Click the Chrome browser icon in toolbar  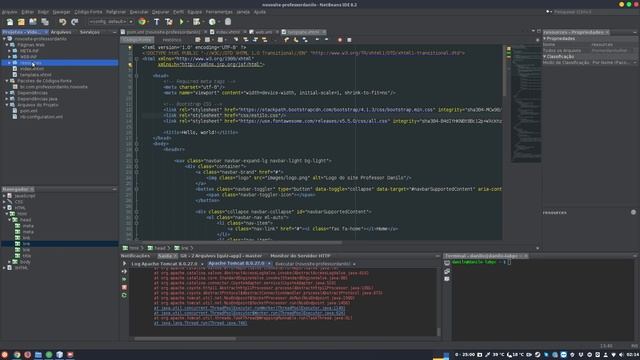[142, 22]
